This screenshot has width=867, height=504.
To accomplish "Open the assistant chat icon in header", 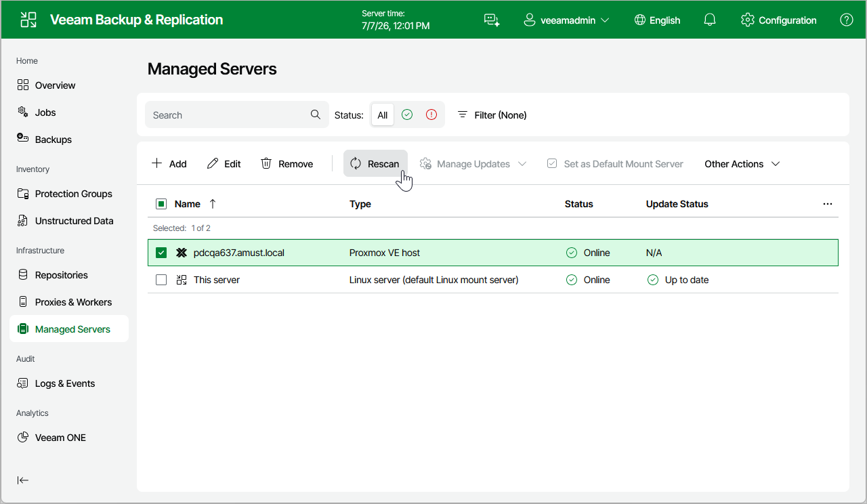I will [x=492, y=20].
